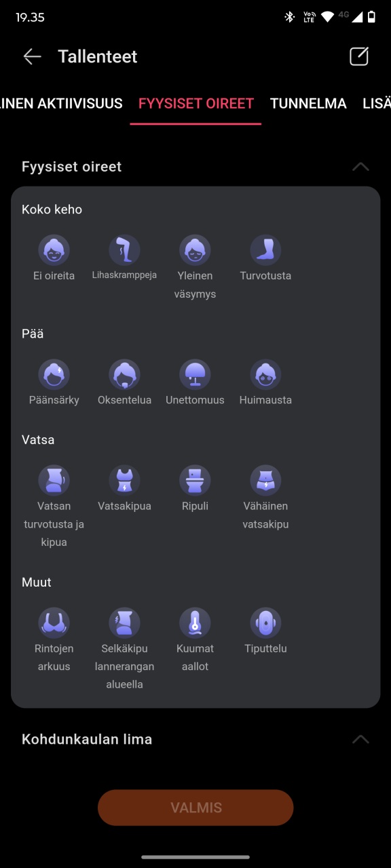Image resolution: width=391 pixels, height=868 pixels.
Task: Toggle the Huimausta symptom
Action: pos(265,382)
